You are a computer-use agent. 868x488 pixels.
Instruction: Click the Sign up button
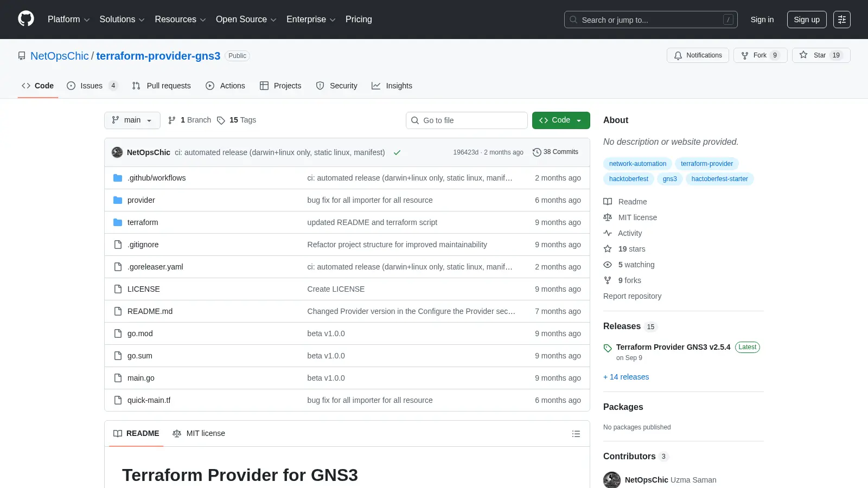[807, 20]
